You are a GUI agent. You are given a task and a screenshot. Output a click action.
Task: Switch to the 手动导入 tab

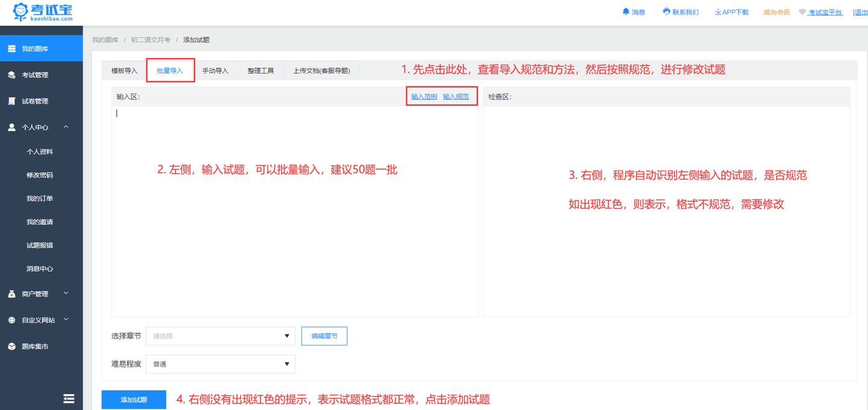(216, 70)
